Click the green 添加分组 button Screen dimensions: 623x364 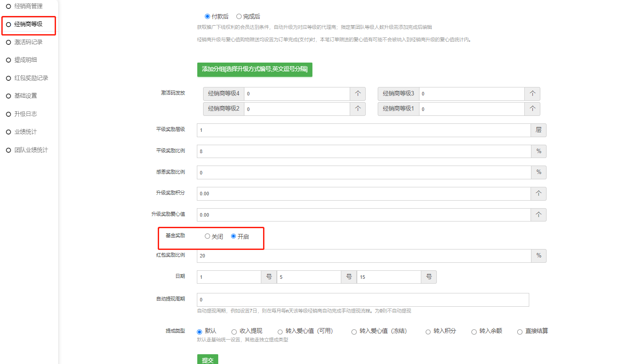[x=255, y=69]
